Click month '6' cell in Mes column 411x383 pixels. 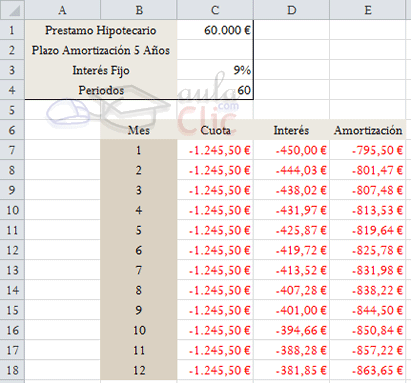click(x=139, y=250)
